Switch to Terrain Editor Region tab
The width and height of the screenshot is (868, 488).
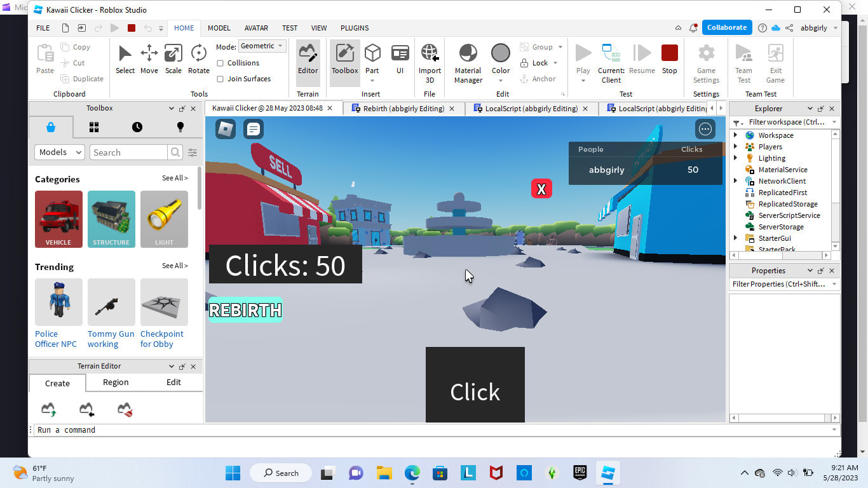point(116,383)
